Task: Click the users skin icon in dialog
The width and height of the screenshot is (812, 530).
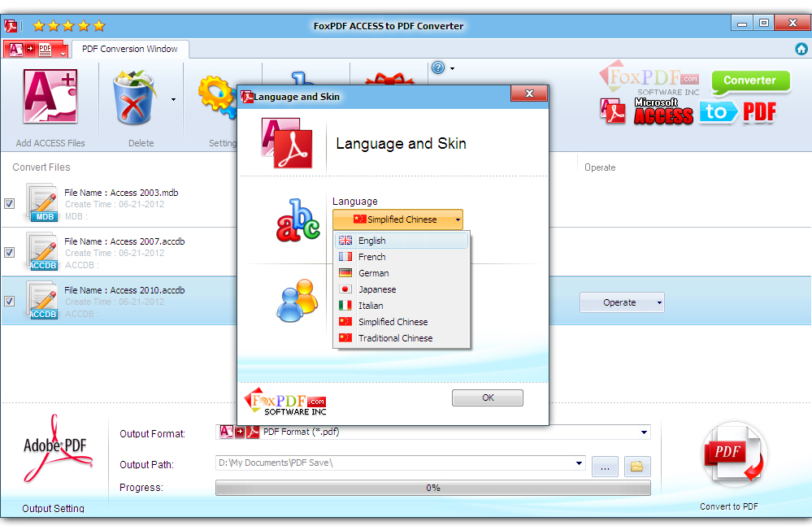Action: [x=297, y=301]
